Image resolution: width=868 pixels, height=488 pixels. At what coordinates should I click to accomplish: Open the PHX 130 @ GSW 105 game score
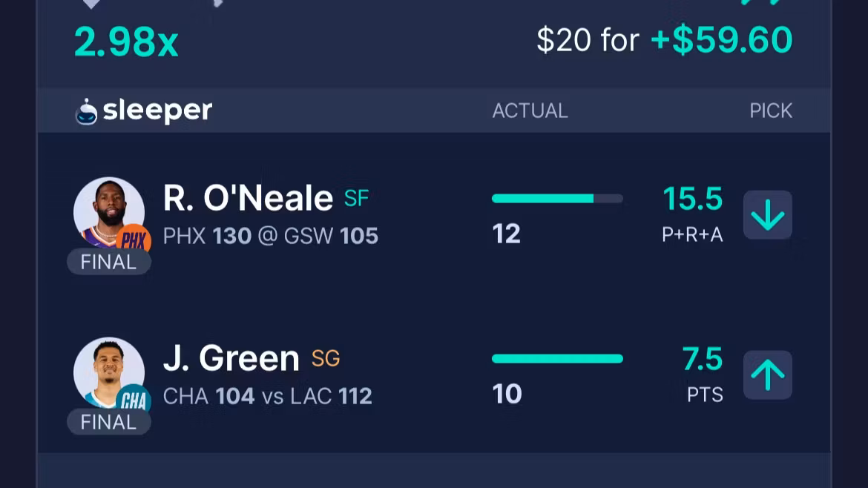click(x=271, y=236)
